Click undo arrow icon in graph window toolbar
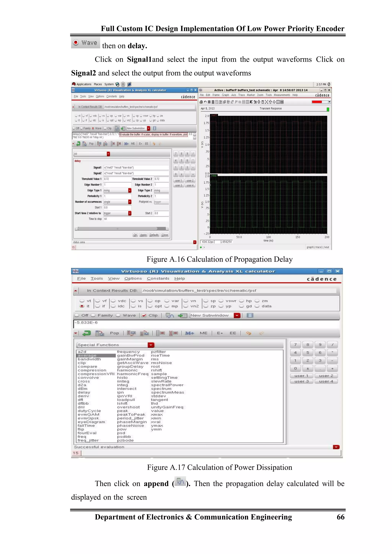This screenshot has width=392, height=554. tap(205, 102)
